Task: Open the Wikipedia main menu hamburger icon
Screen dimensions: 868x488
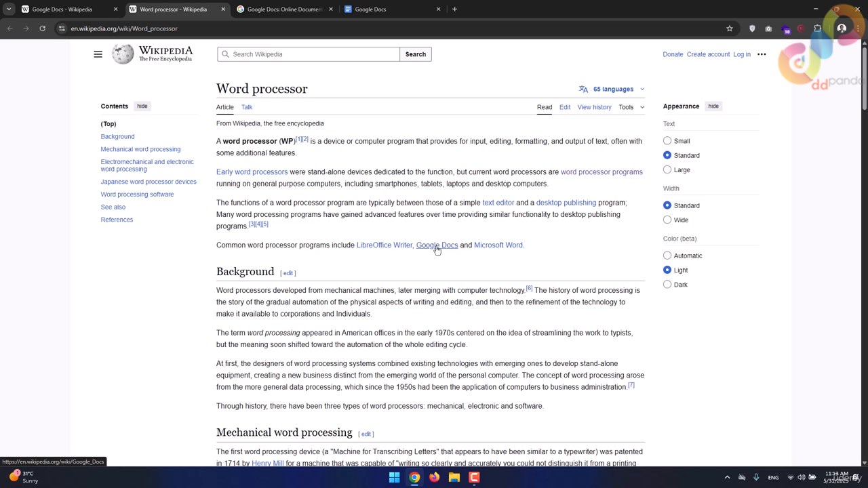Action: tap(98, 54)
